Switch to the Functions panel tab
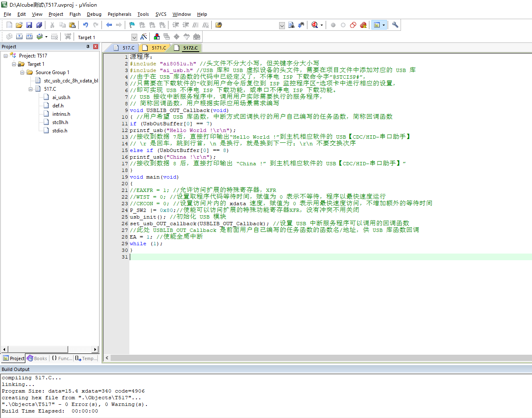Viewport: 532px width, 418px height. tap(62, 358)
